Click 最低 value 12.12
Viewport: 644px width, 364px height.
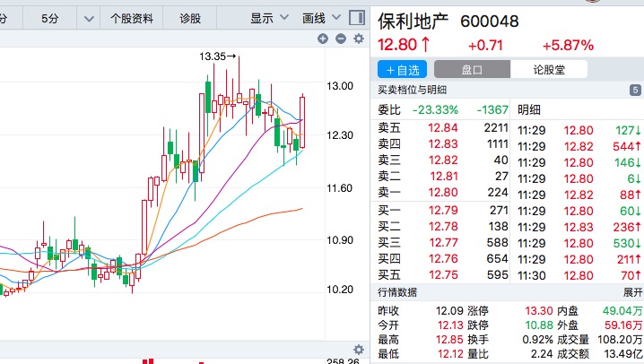450,354
